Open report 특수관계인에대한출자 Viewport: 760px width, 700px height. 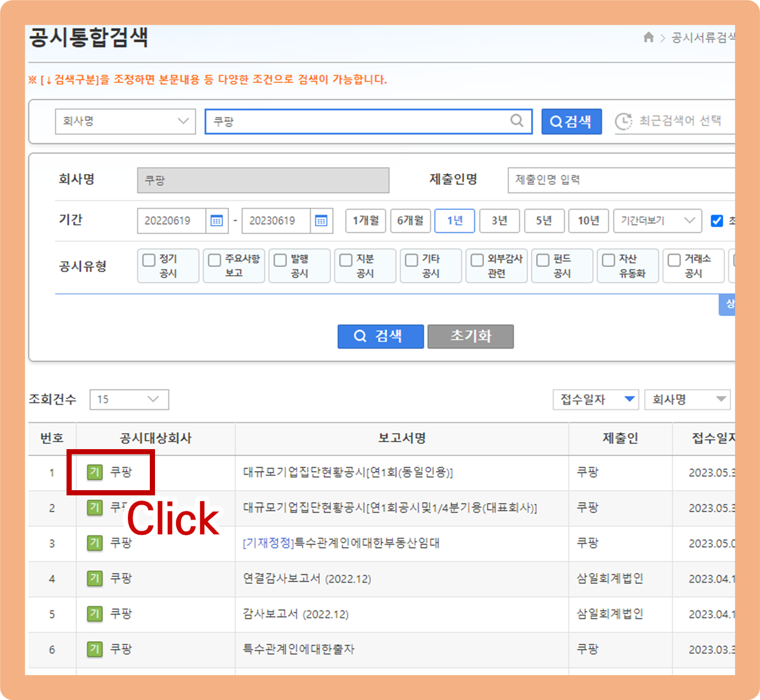pos(298,650)
